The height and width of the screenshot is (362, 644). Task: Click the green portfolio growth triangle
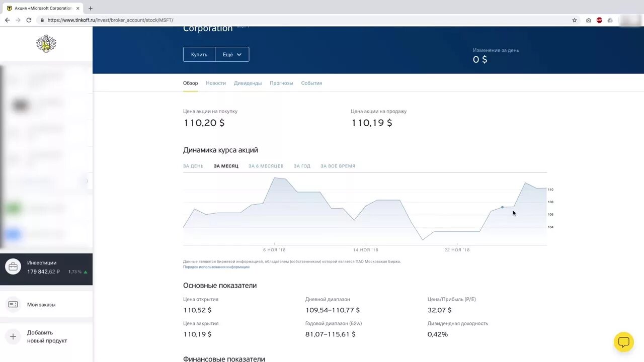point(86,272)
